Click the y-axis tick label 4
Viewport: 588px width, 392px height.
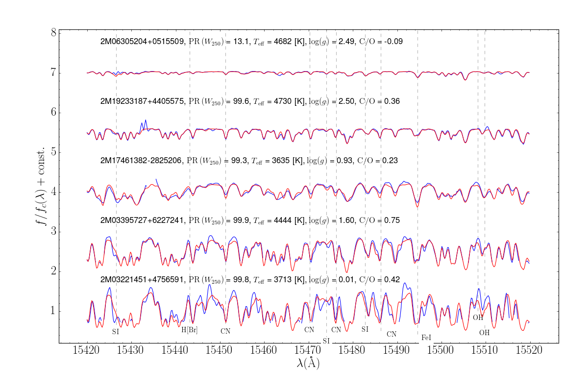pos(53,192)
